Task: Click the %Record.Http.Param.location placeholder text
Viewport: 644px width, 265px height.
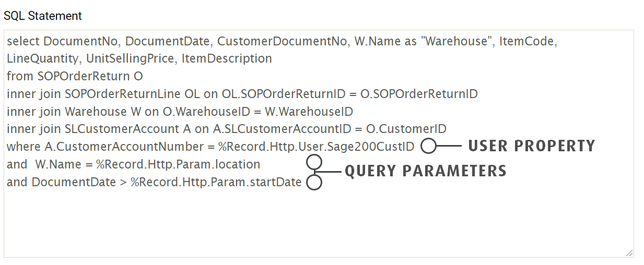Action: coord(178,164)
